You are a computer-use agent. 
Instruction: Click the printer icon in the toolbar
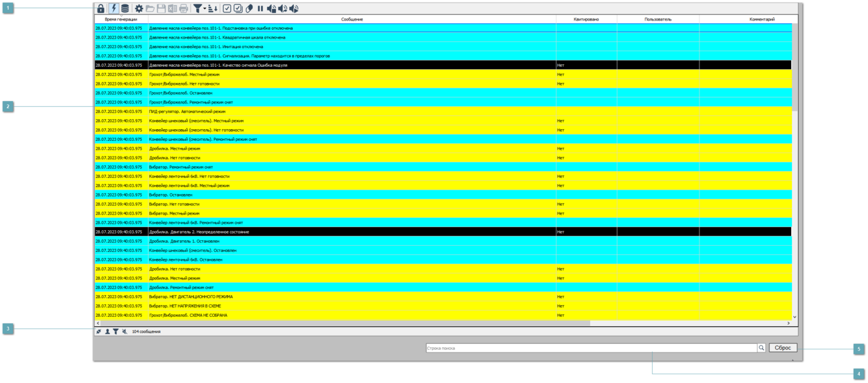click(x=184, y=9)
